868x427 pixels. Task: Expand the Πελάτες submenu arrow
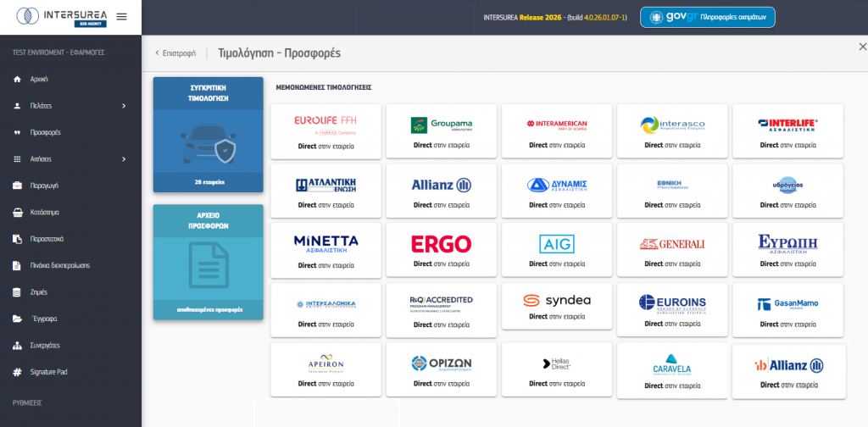124,106
